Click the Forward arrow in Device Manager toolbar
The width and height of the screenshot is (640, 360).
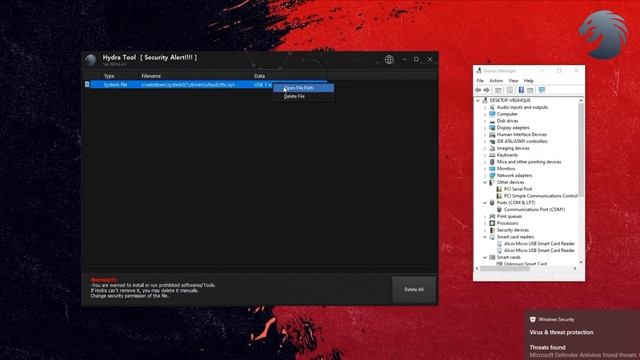tap(487, 90)
